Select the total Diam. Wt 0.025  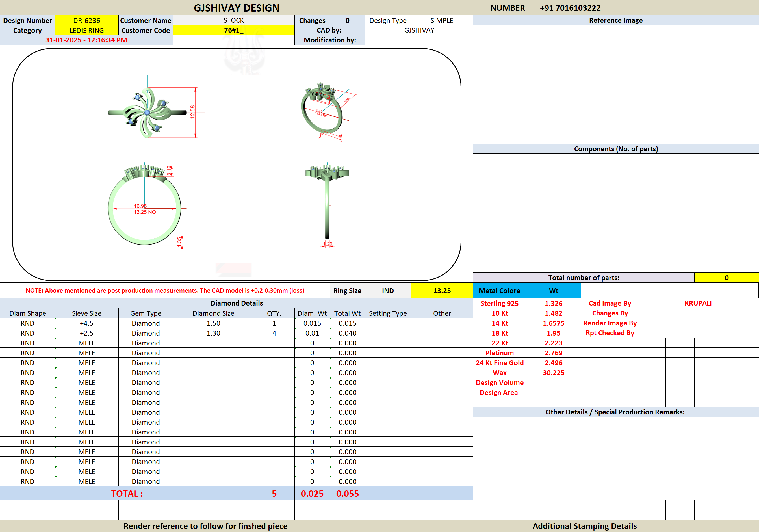(312, 493)
